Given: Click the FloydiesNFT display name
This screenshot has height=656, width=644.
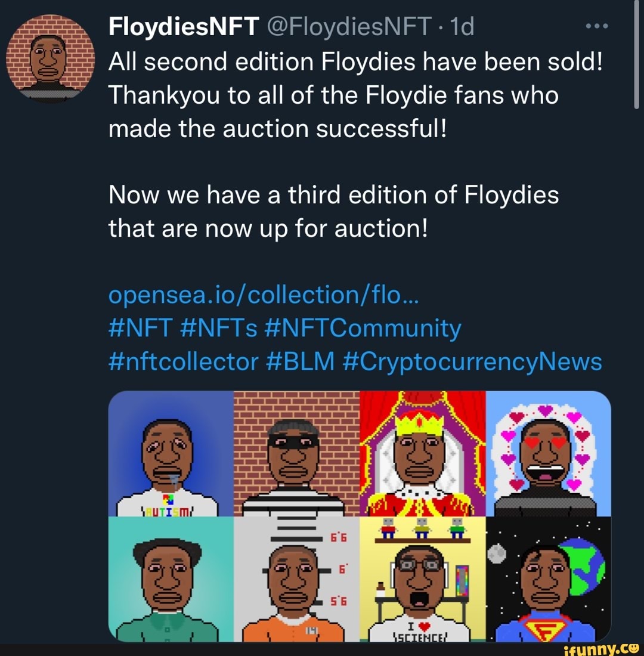Looking at the screenshot, I should (184, 27).
